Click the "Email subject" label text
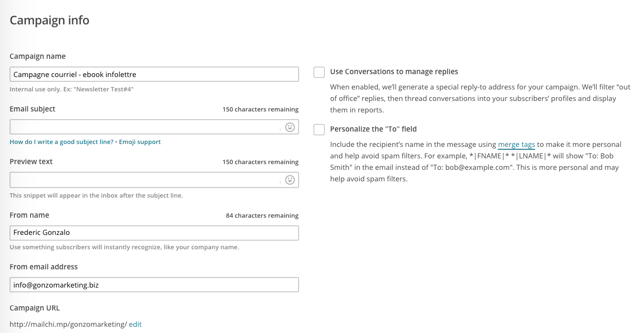The width and height of the screenshot is (644, 333). coord(32,109)
